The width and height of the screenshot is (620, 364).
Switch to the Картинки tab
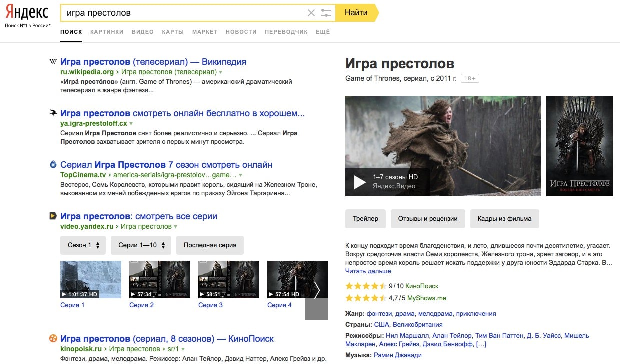[x=107, y=32]
